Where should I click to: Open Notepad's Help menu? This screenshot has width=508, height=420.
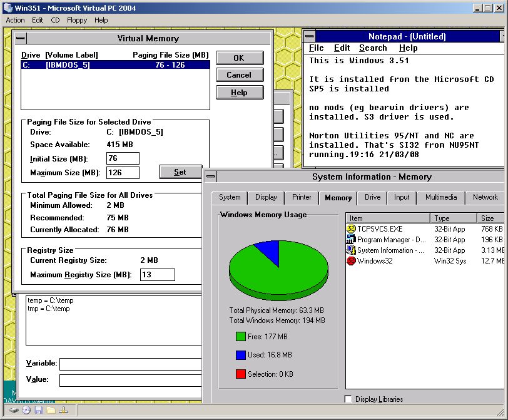408,48
